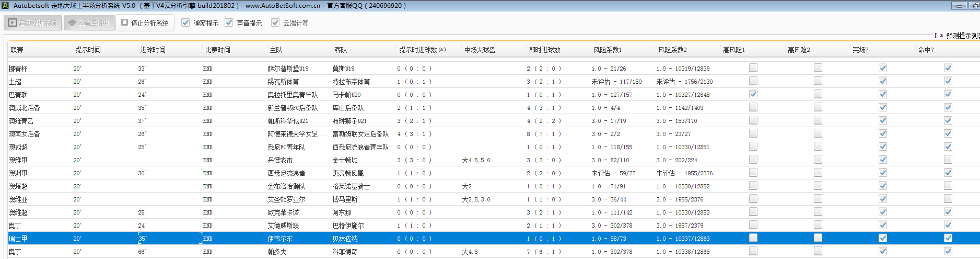Toggle the 声音提示 checkbox
Image resolution: width=980 pixels, height=259 pixels.
click(x=229, y=22)
